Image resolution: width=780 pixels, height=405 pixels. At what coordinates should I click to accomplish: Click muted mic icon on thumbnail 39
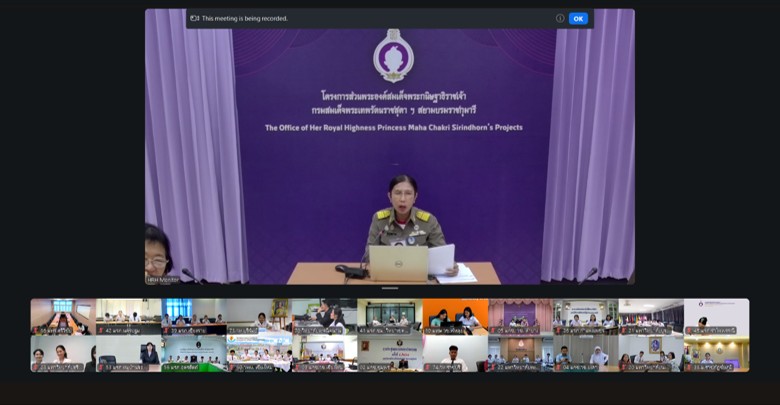[167, 330]
